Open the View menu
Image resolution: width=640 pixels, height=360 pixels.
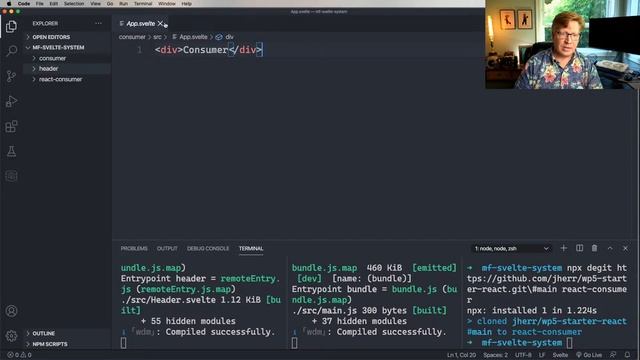[96, 4]
